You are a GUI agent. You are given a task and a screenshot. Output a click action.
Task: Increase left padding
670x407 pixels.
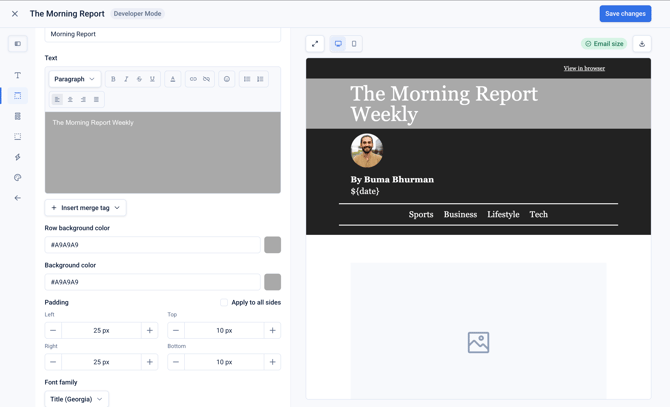coord(150,330)
